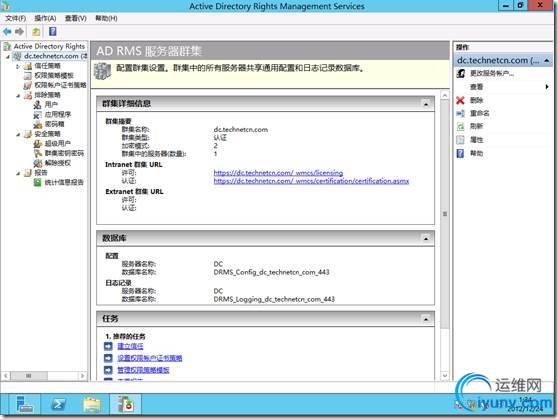
Task: Select the Active Directory Rights root node
Action: [x=49, y=46]
